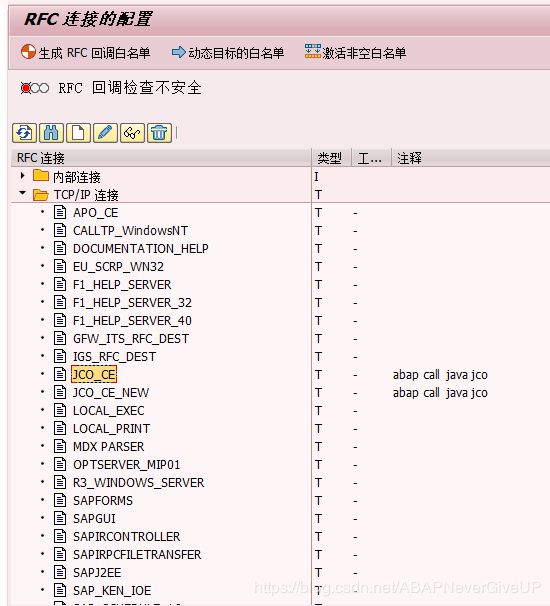The image size is (550, 606).
Task: Click the document icon beside JCO_CE_NEW
Action: [60, 392]
